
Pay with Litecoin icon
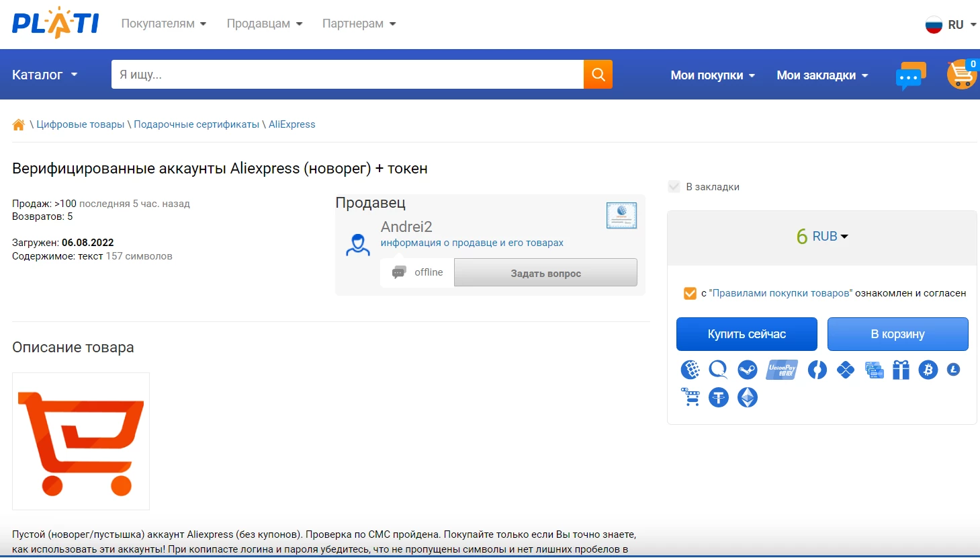(x=953, y=370)
